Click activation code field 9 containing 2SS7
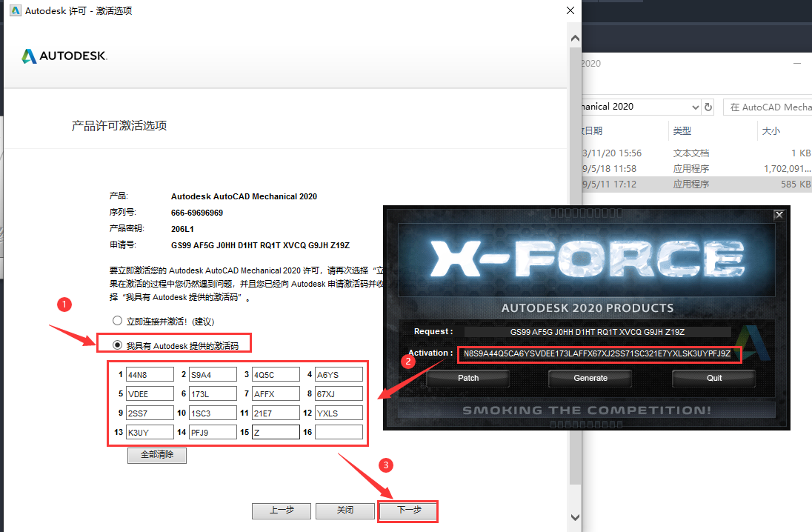This screenshot has width=812, height=532. (150, 413)
